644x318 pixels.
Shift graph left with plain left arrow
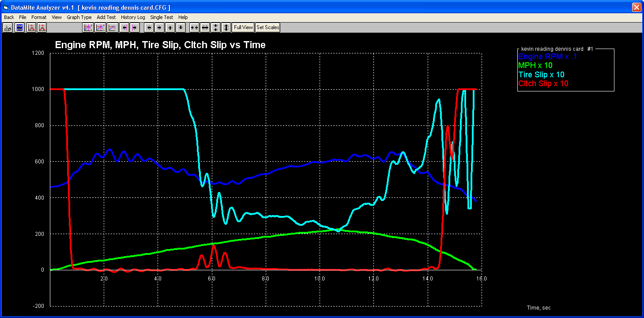[149, 27]
